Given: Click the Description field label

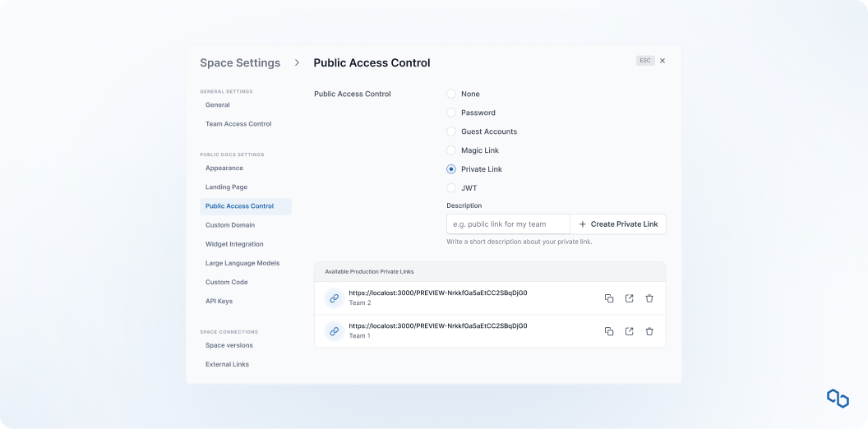Looking at the screenshot, I should pyautogui.click(x=464, y=206).
